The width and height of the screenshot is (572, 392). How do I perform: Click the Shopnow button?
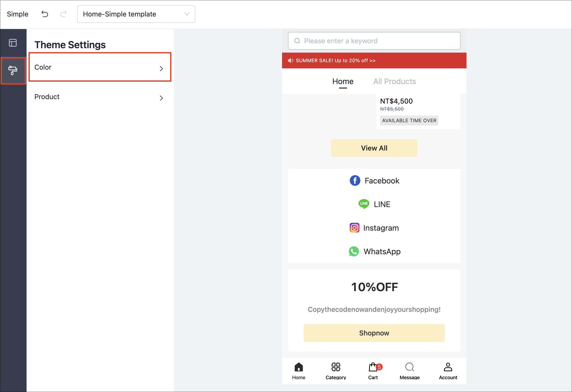click(x=374, y=333)
